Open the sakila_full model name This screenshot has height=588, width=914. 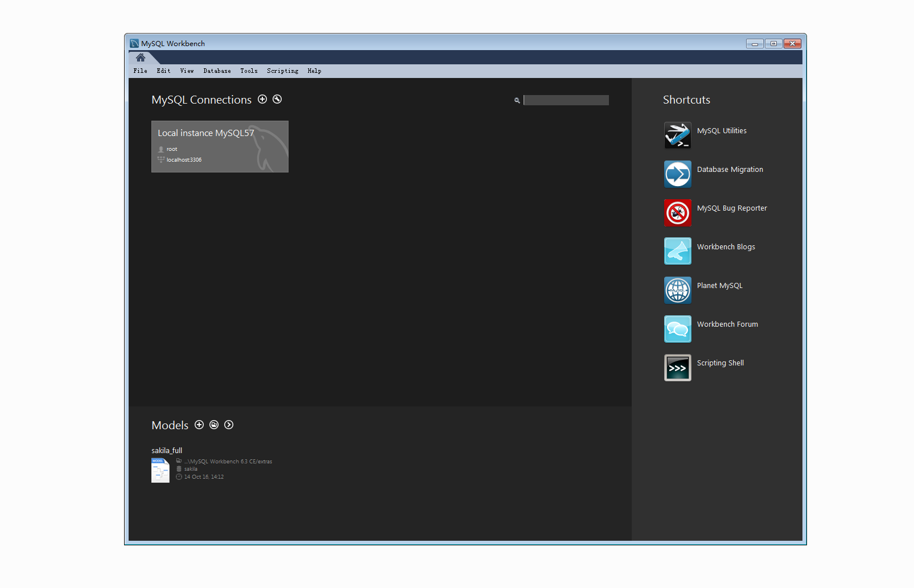(167, 450)
